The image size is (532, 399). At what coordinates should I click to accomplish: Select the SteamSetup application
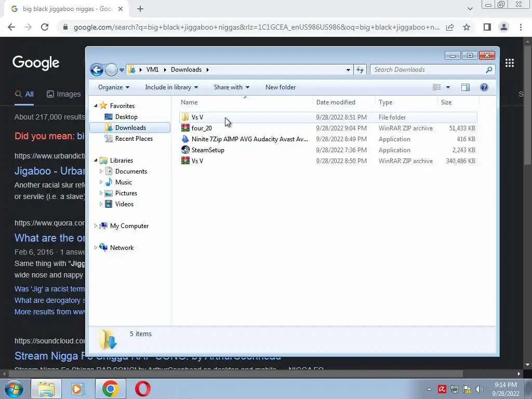tap(328, 150)
